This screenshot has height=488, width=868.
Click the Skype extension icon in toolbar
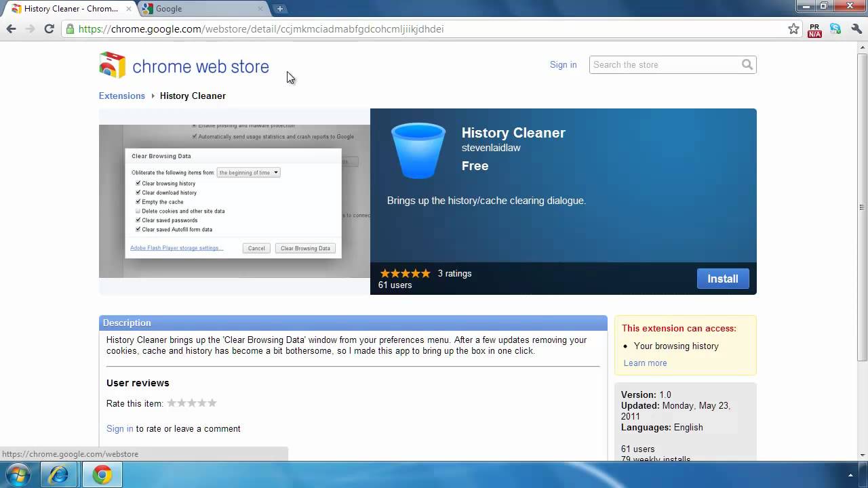(x=835, y=28)
